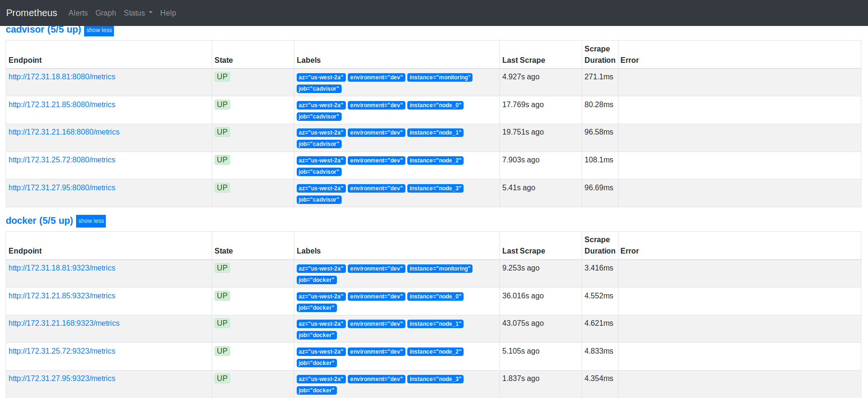Screen dimensions: 868x398
Task: Open endpoint http://172.31.18.81:8080/metrics
Action: pos(62,76)
